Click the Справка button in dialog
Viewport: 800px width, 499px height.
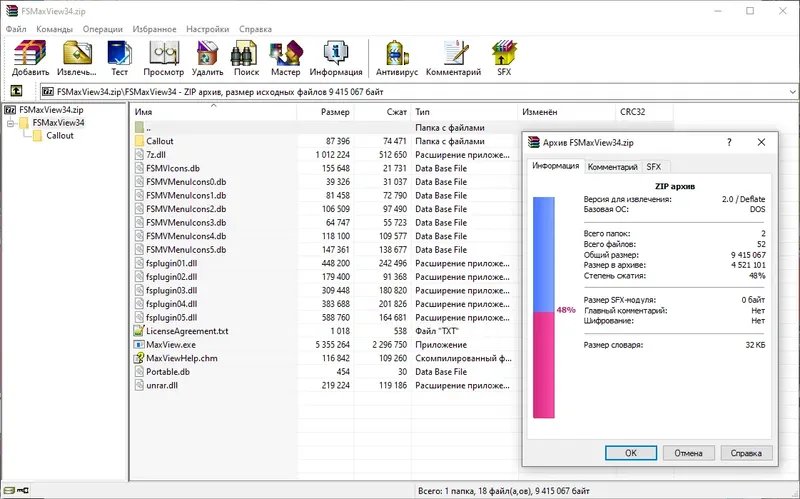click(x=746, y=453)
